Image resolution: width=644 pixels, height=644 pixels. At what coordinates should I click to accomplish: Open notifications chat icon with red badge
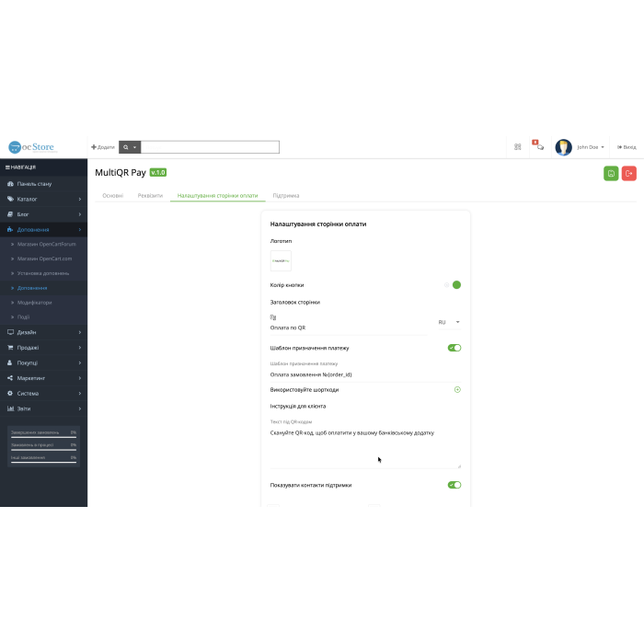pyautogui.click(x=538, y=145)
